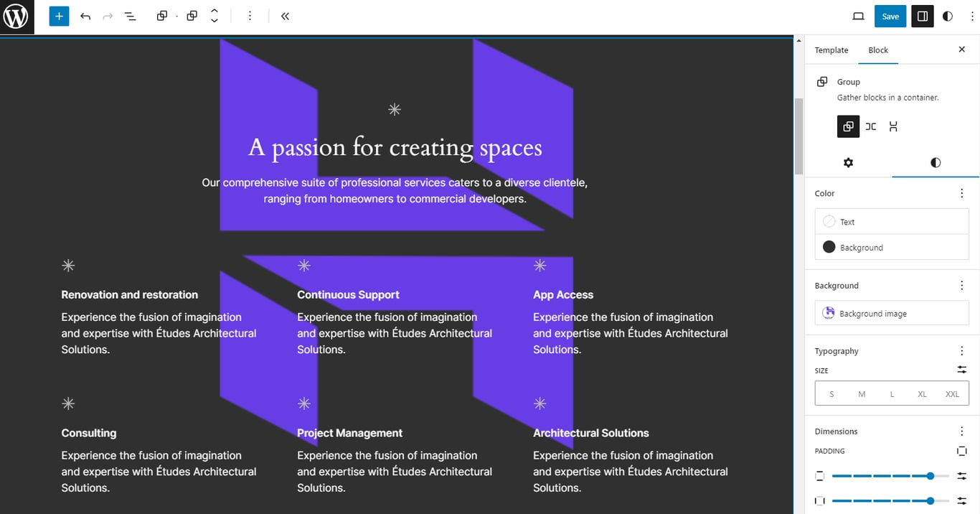Viewport: 980px width, 514px height.
Task: Switch to the Template tab
Action: coord(831,50)
